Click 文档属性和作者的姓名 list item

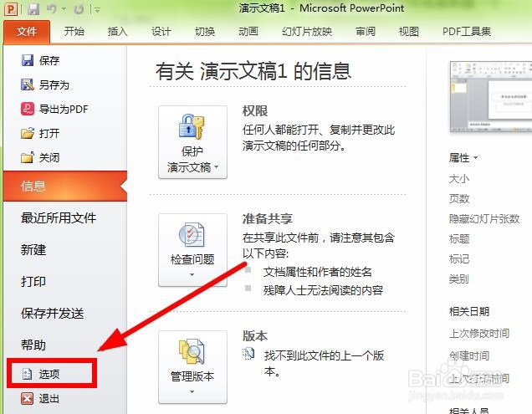[x=317, y=272]
